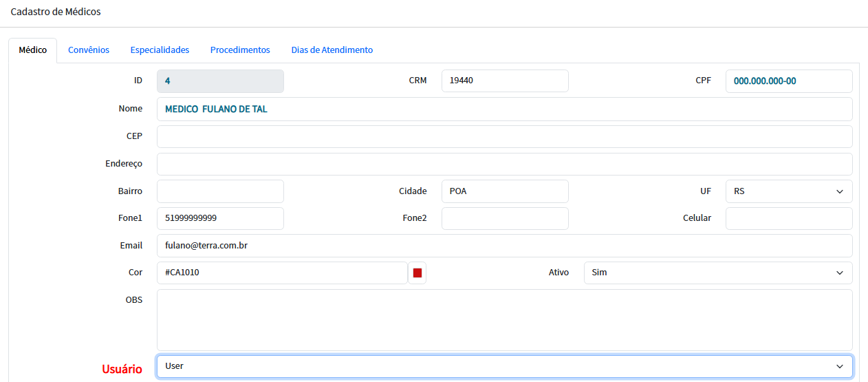Click the Cidade field containing POA

click(504, 191)
